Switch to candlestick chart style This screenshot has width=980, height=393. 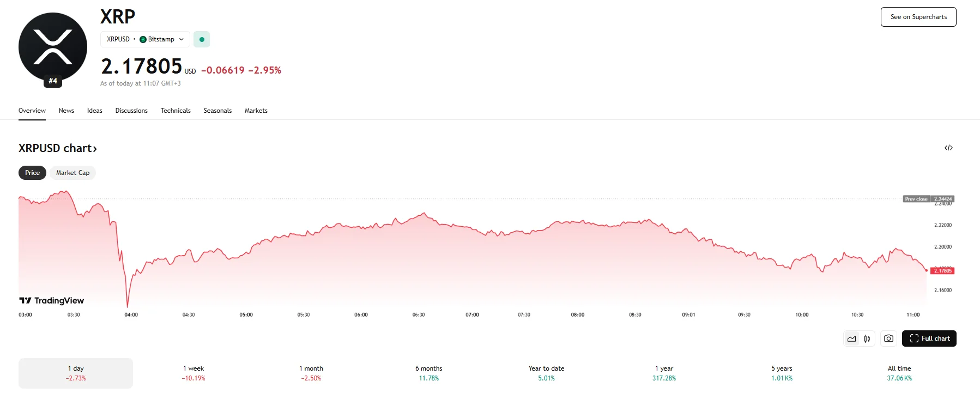click(867, 338)
